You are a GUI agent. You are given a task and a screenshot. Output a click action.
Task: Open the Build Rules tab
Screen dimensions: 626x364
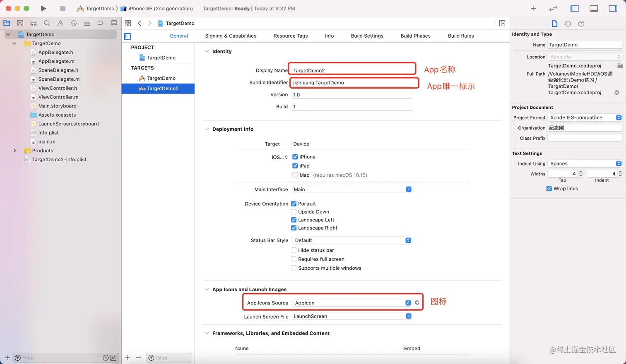(x=461, y=36)
